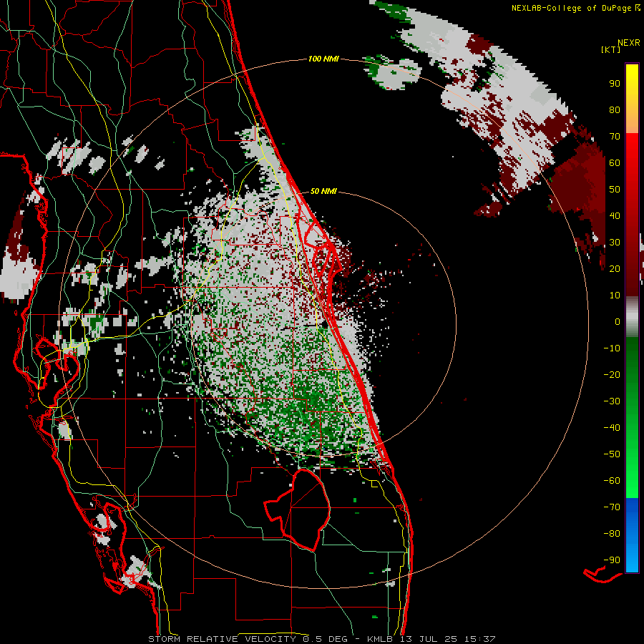Screen dimensions: 644x644
Task: Click the 20 knot scale value
Action: click(x=615, y=268)
